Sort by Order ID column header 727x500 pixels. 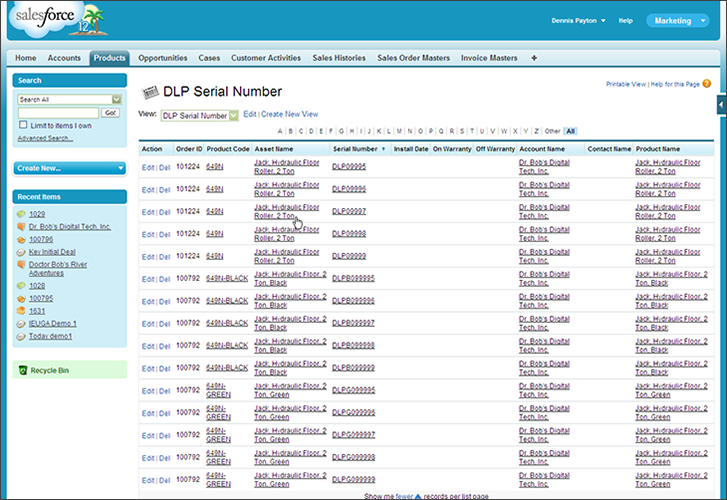point(189,149)
